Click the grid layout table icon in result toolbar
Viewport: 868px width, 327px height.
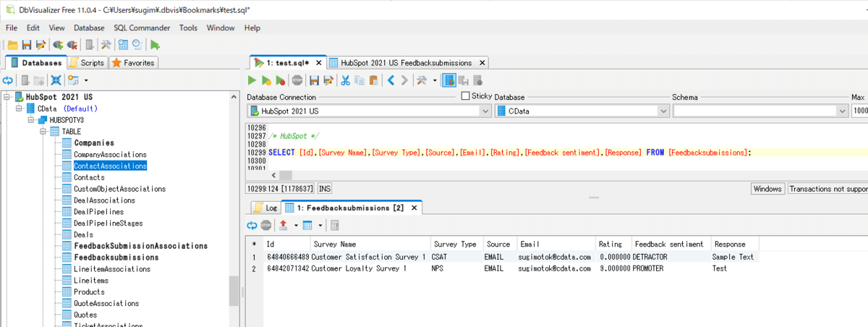tap(307, 225)
